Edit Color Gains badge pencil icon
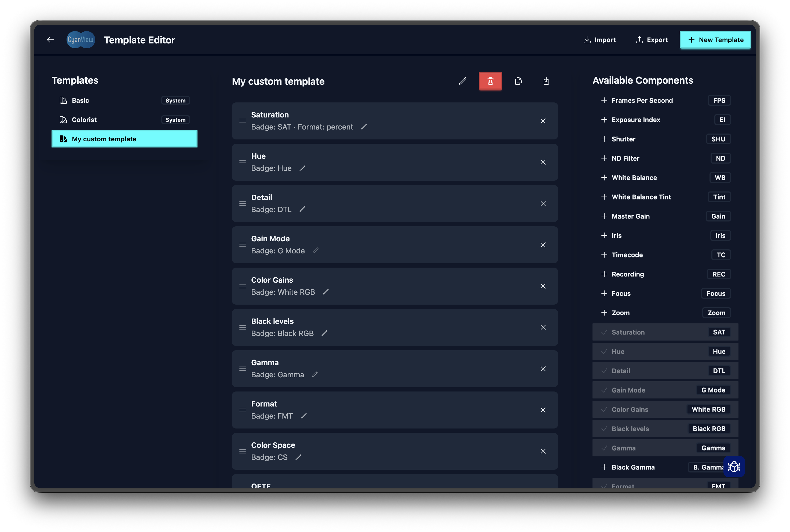 coord(325,292)
